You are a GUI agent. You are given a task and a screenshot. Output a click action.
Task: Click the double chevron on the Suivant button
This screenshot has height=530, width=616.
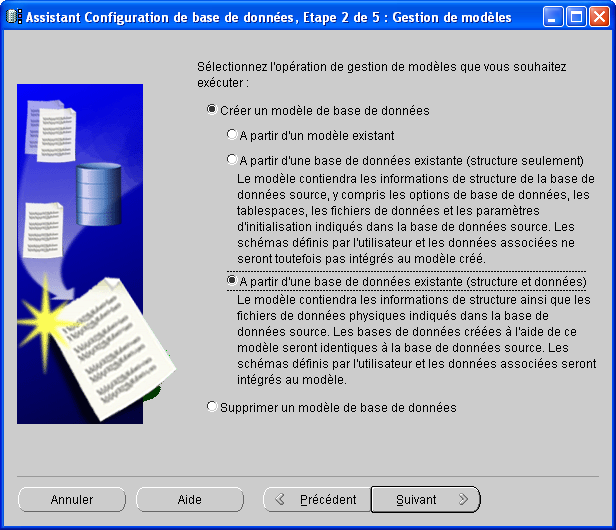pyautogui.click(x=463, y=499)
